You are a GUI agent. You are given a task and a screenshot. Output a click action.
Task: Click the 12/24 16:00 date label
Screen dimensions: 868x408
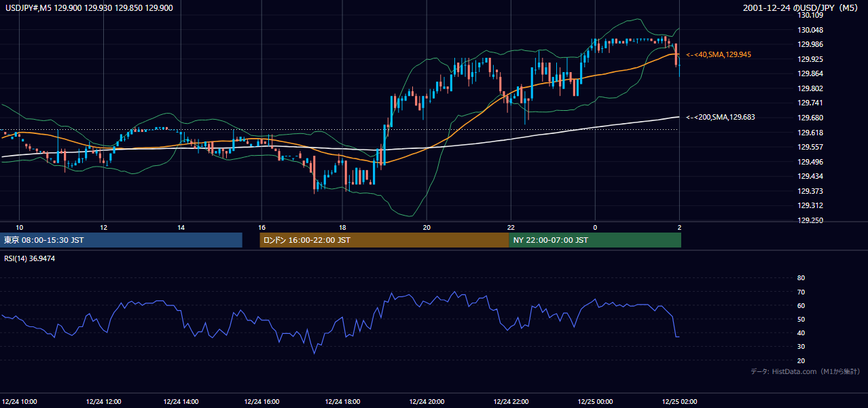[261, 403]
